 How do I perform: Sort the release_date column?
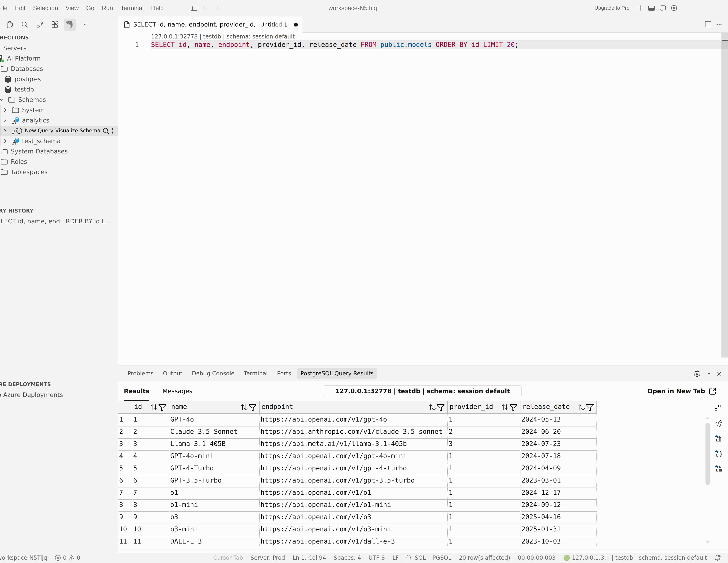pyautogui.click(x=581, y=407)
